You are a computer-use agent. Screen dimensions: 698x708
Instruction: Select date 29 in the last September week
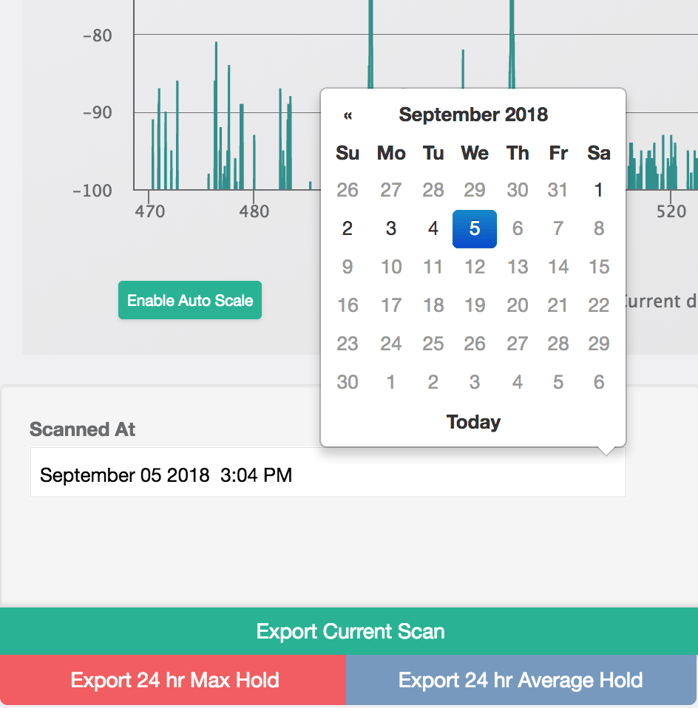tap(598, 344)
